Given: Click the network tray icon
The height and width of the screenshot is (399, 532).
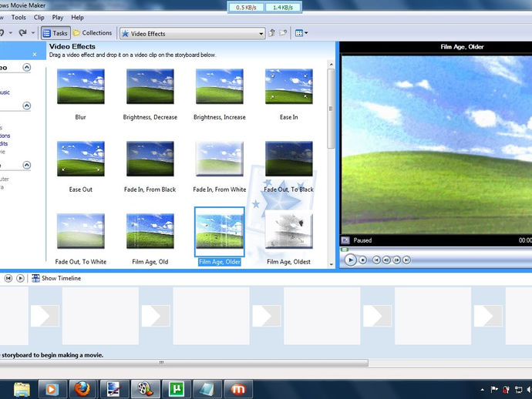Looking at the screenshot, I should 518,390.
